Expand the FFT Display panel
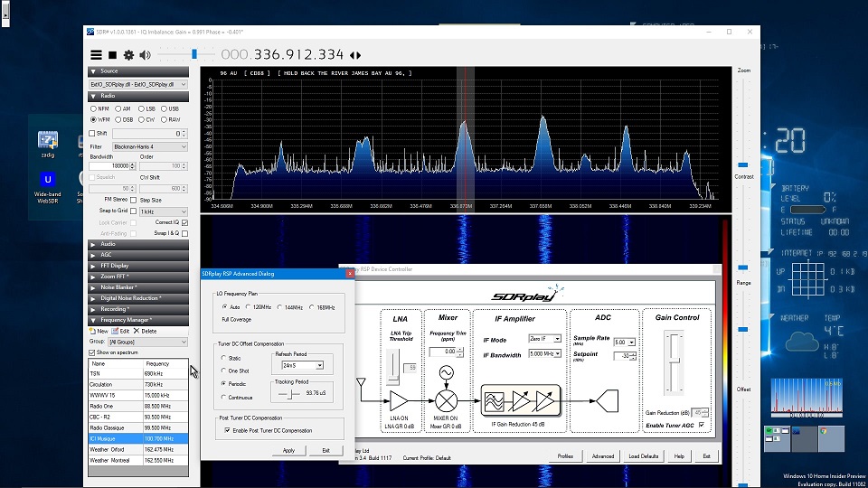Viewport: 868px width, 488px height. coord(137,266)
